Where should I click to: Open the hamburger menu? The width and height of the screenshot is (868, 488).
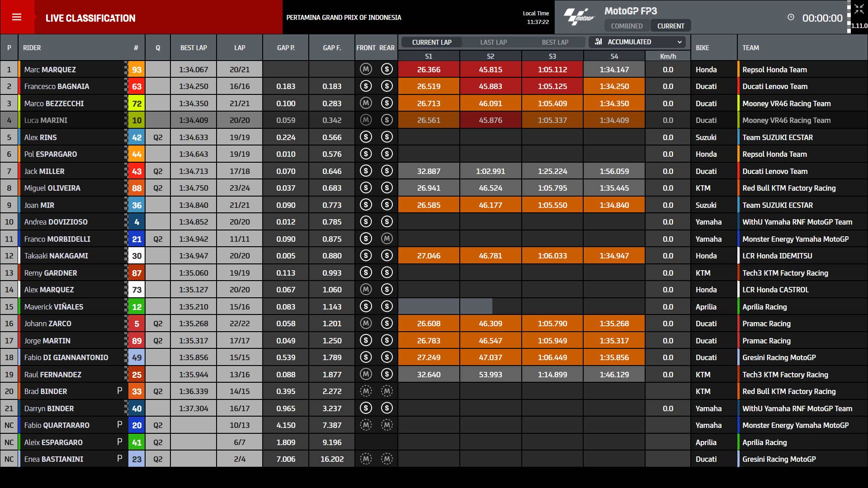pos(17,17)
